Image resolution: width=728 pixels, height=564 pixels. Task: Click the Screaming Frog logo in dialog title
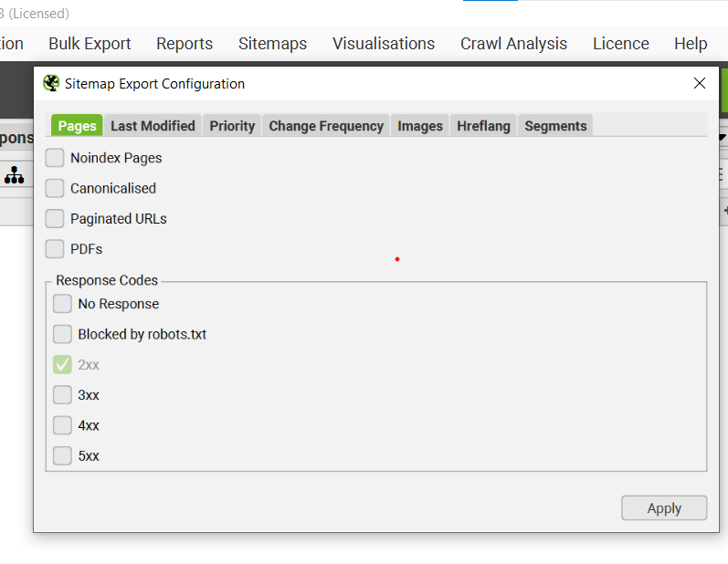coord(51,83)
